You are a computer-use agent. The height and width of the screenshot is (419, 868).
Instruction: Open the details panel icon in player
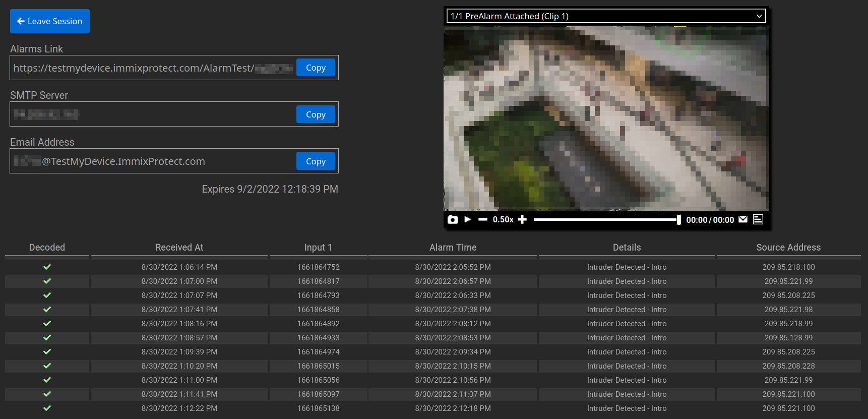point(758,219)
